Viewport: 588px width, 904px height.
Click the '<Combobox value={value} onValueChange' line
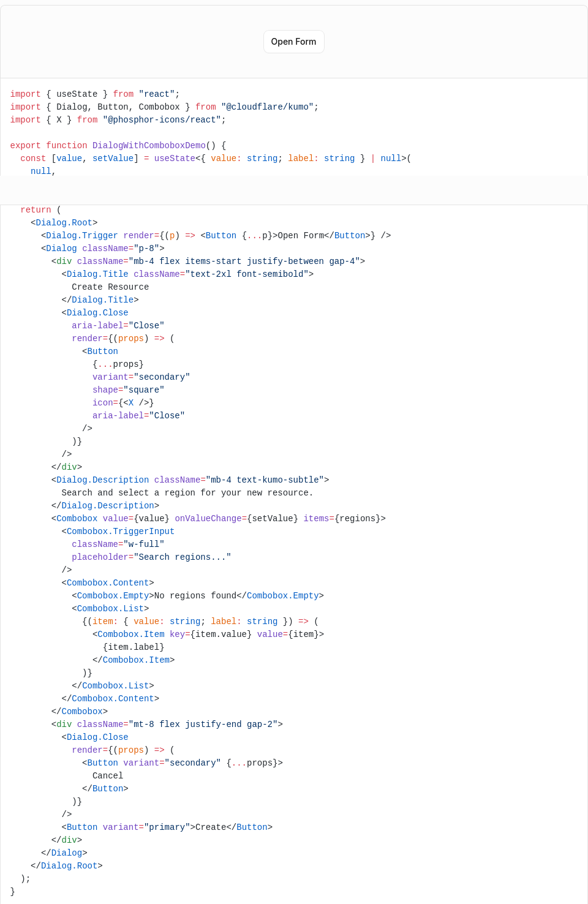[x=219, y=518]
